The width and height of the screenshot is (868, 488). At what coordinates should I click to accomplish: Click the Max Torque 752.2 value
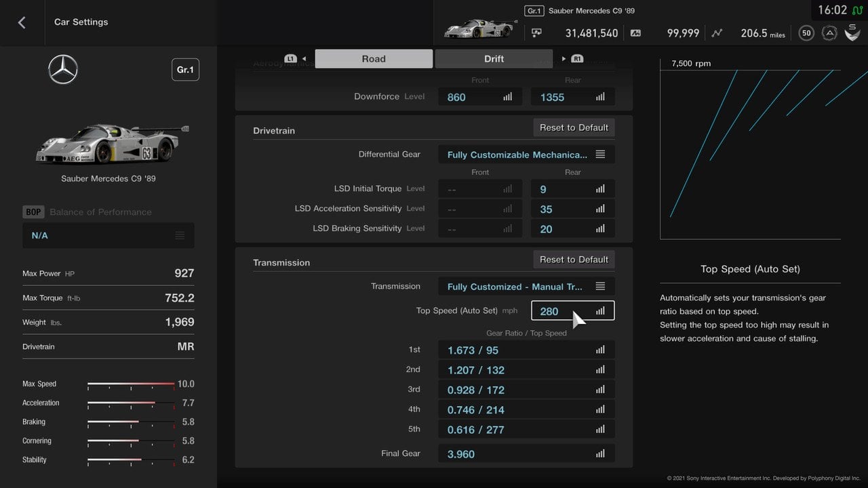(180, 298)
